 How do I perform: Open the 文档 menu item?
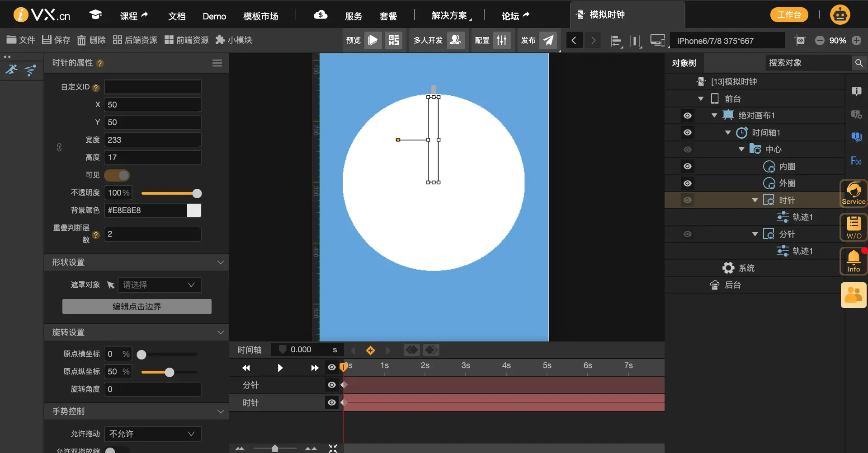tap(177, 16)
